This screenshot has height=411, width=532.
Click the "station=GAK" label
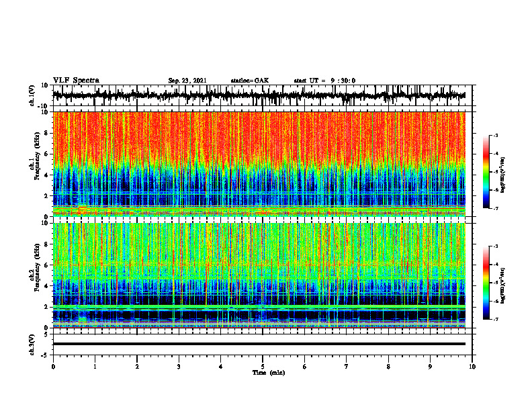[x=250, y=81]
